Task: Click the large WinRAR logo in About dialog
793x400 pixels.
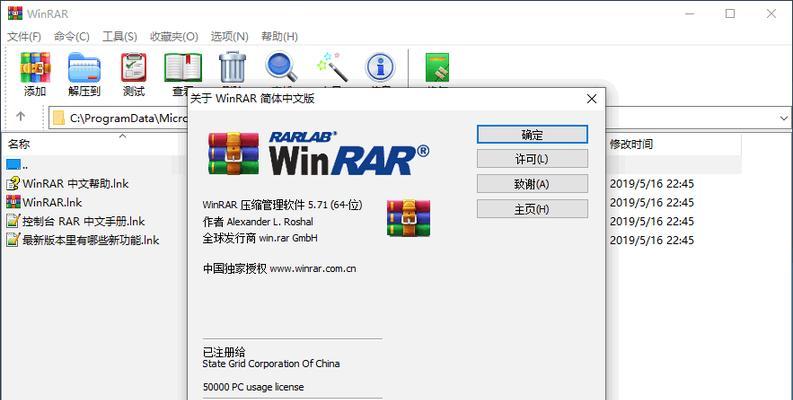Action: tap(319, 153)
